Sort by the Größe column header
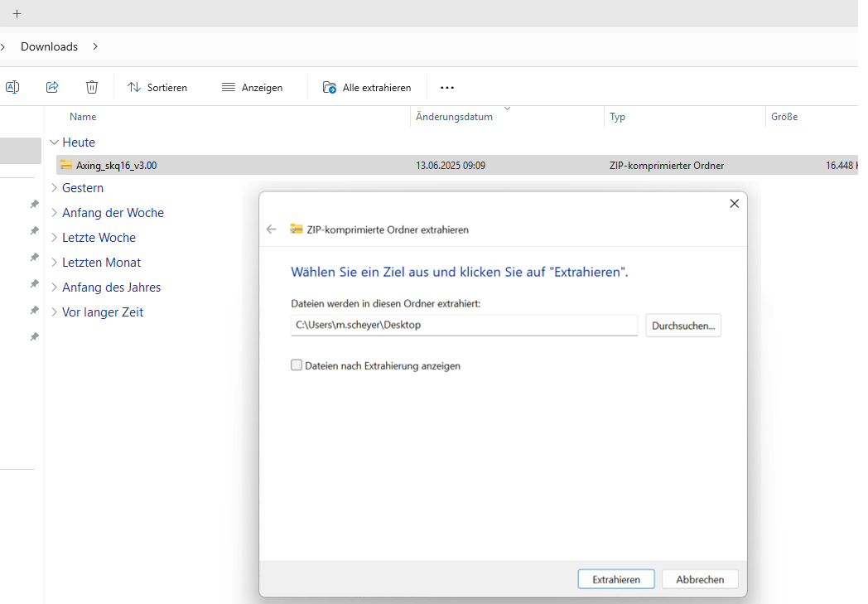868x604 pixels. (x=784, y=117)
